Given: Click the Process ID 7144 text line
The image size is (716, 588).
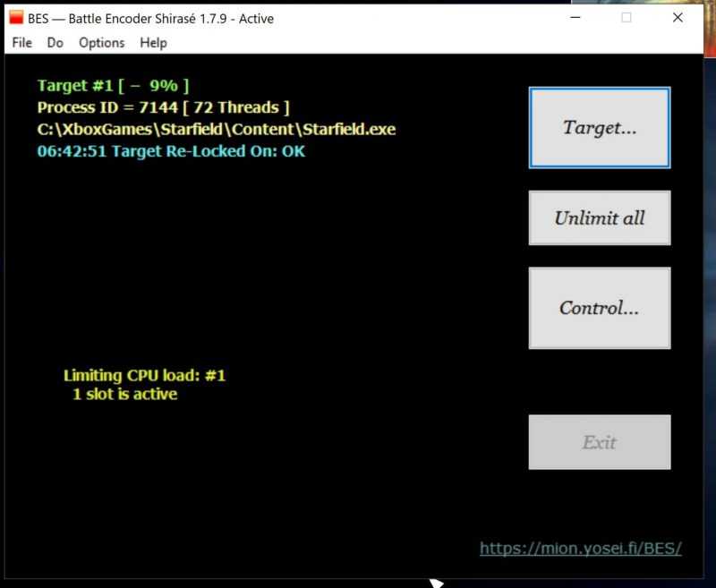Looking at the screenshot, I should click(164, 107).
